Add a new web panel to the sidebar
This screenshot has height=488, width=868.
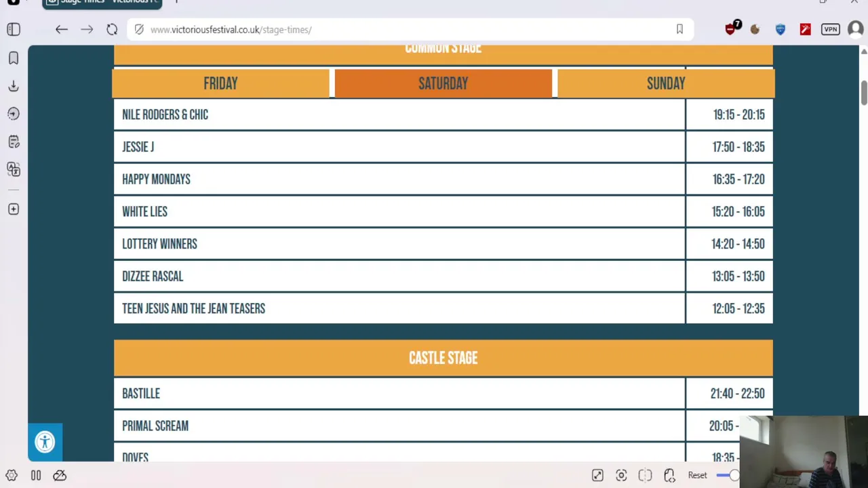pyautogui.click(x=14, y=209)
